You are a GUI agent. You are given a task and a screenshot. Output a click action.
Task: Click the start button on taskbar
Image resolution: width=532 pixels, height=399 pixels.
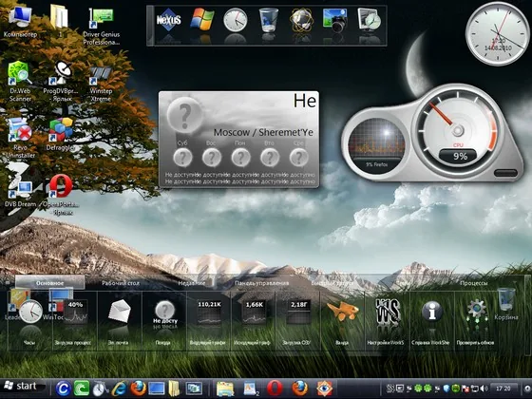tap(23, 386)
